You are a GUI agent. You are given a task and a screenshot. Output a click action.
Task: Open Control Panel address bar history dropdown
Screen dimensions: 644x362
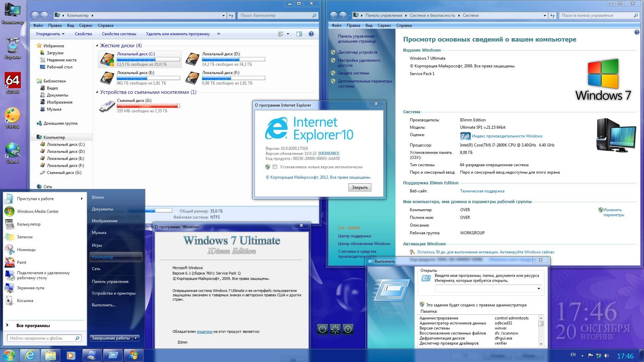pyautogui.click(x=545, y=15)
